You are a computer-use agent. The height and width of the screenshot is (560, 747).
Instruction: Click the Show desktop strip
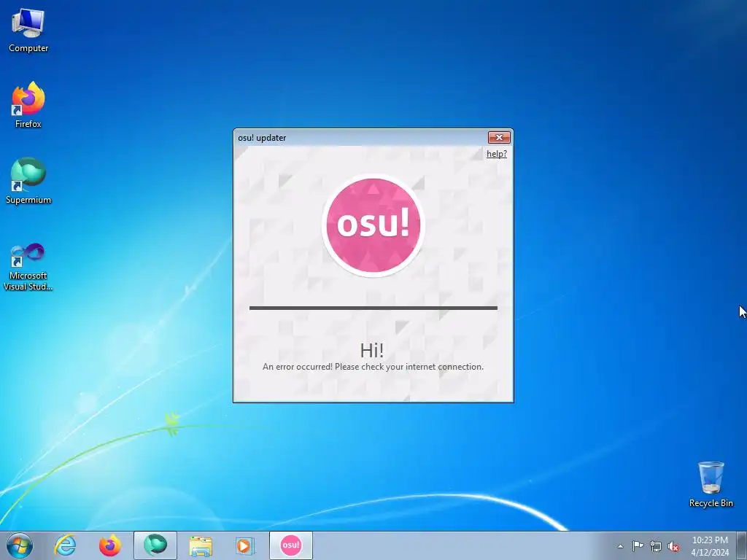[x=742, y=545]
